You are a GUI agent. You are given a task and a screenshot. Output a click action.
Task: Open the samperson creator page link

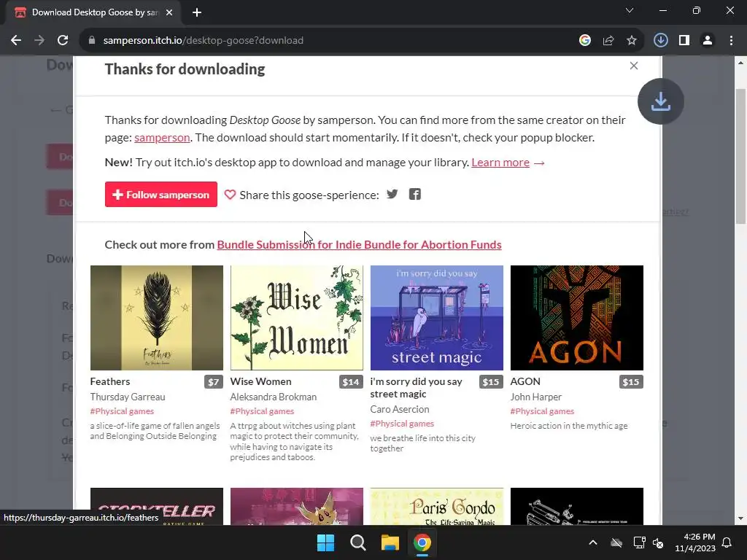coord(162,138)
